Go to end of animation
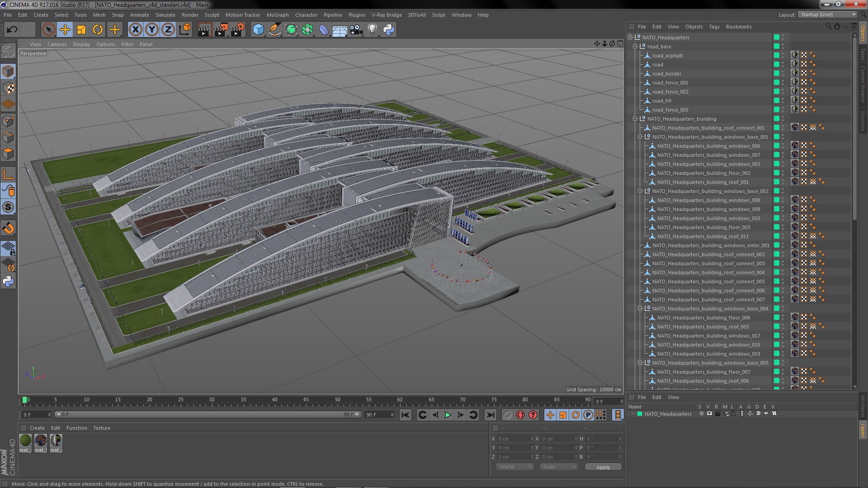The image size is (868, 488). tap(490, 415)
